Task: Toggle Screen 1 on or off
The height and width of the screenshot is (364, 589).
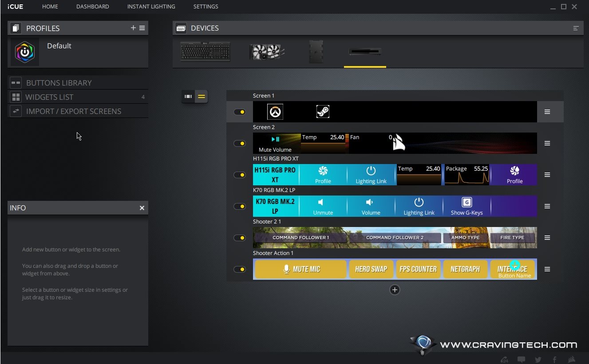Action: click(240, 112)
